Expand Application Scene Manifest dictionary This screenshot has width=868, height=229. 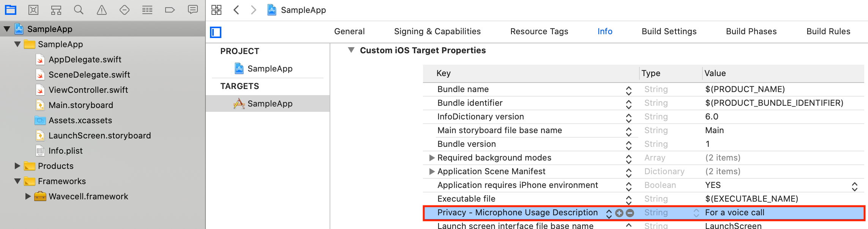pos(432,171)
